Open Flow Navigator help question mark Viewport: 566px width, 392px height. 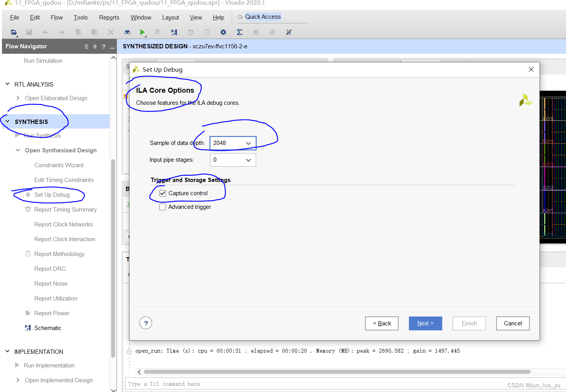pos(103,46)
